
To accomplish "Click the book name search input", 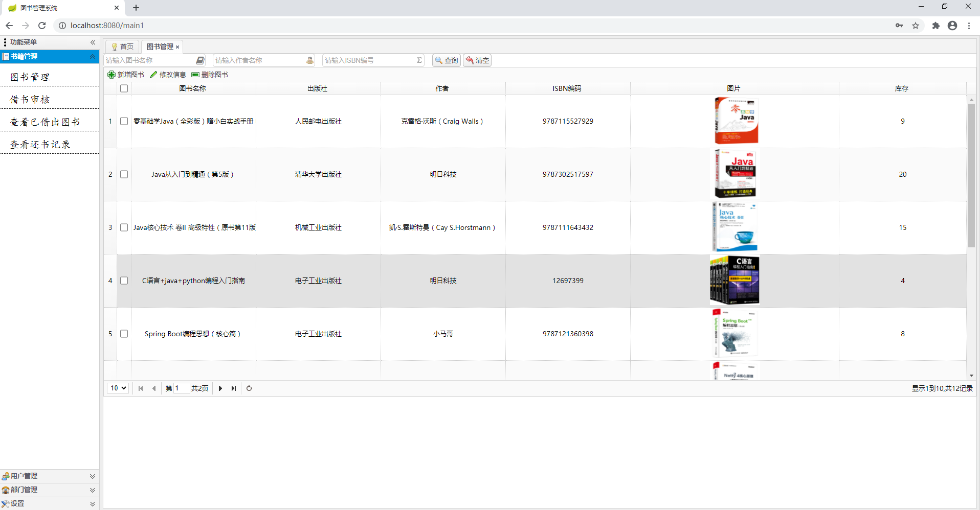I will [150, 60].
